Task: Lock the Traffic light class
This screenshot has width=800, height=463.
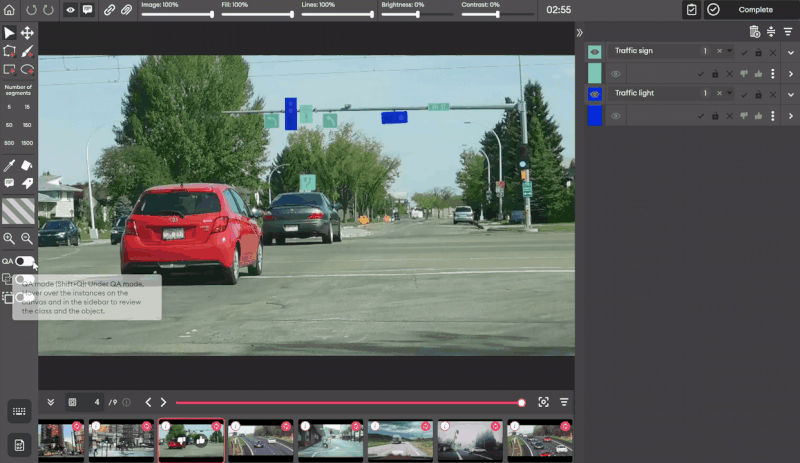Action: point(759,94)
